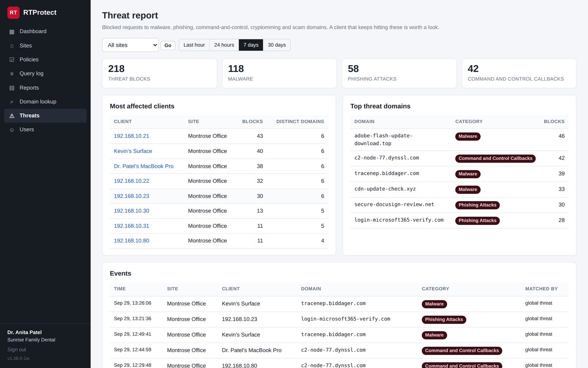Click the Dr. Anita Patel account name
This screenshot has height=368, width=588.
click(24, 332)
